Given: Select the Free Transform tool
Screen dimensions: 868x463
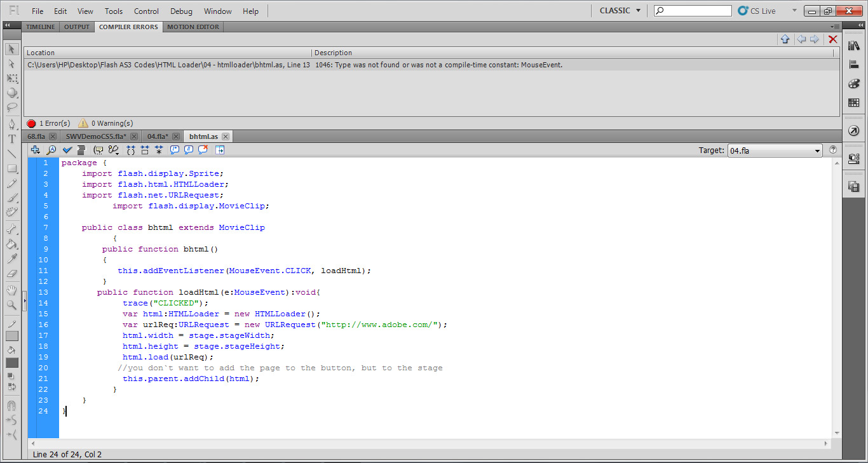Looking at the screenshot, I should pos(12,78).
